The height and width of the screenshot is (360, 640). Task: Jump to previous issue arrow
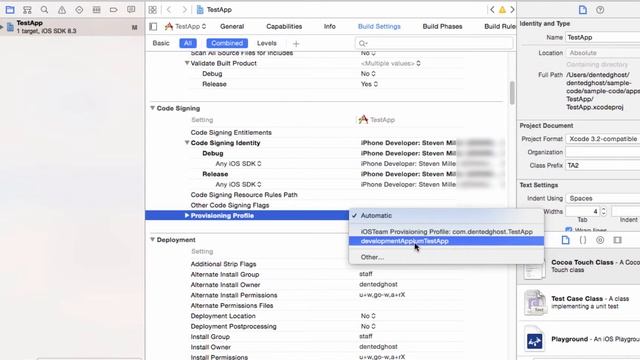click(x=492, y=10)
